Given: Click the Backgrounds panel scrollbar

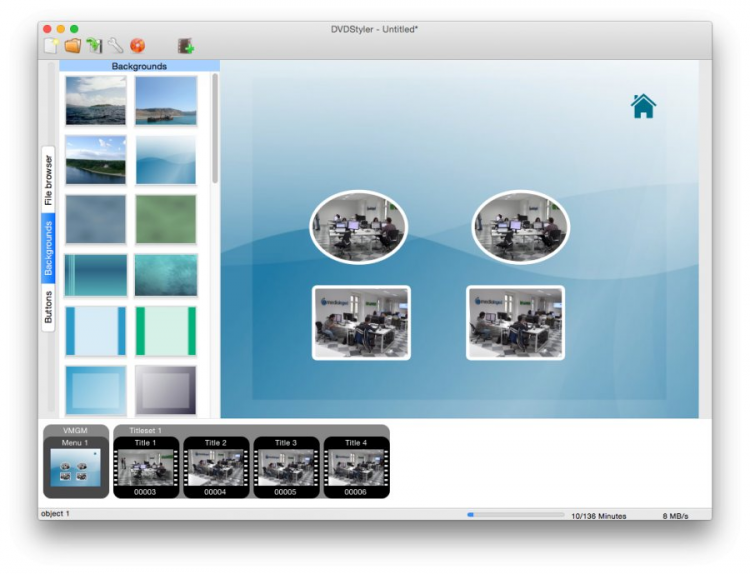Looking at the screenshot, I should point(215,128).
